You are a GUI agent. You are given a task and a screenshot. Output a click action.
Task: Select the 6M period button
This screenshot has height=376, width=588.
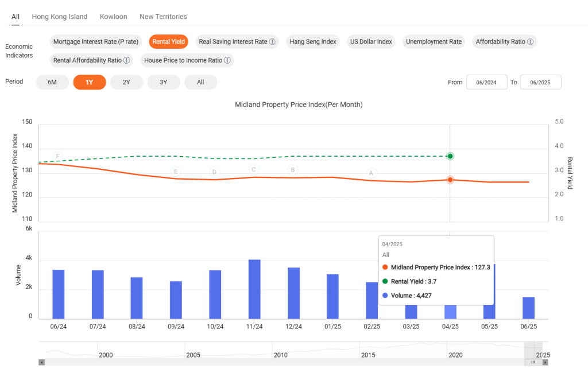(x=52, y=82)
